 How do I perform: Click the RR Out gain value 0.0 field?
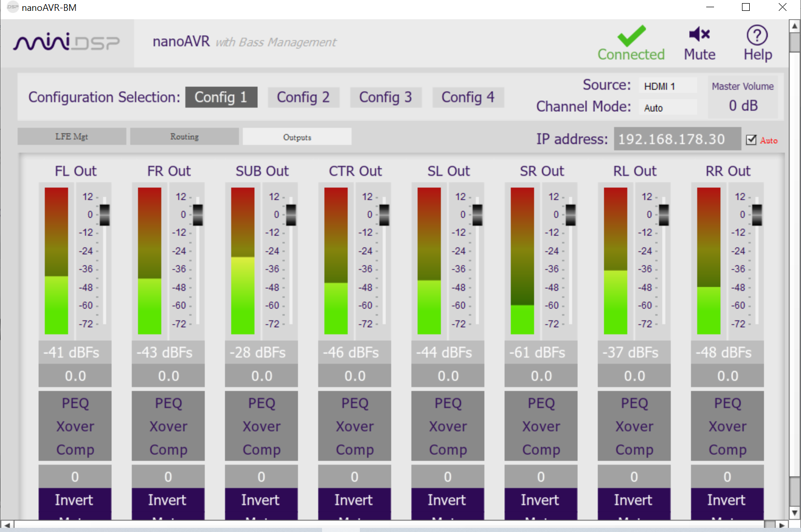pos(727,376)
